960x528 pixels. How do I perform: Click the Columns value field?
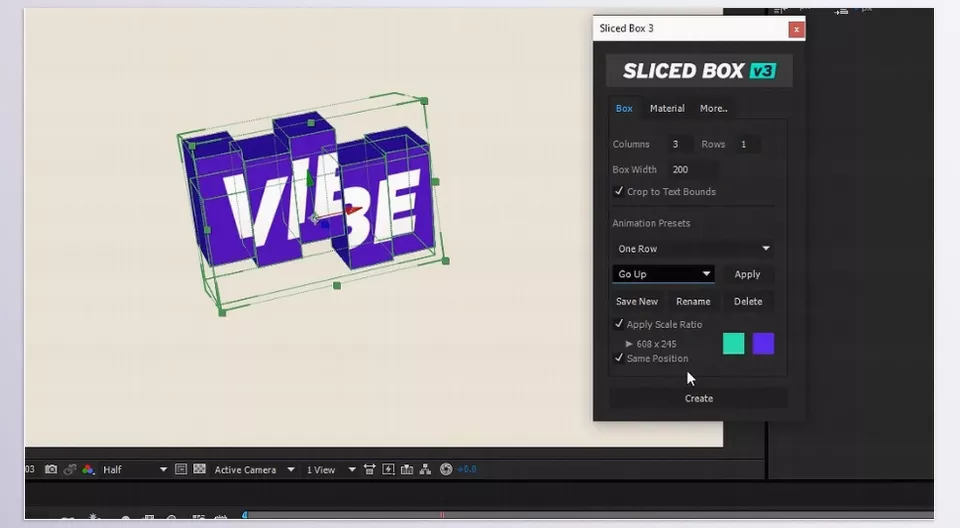pyautogui.click(x=679, y=144)
